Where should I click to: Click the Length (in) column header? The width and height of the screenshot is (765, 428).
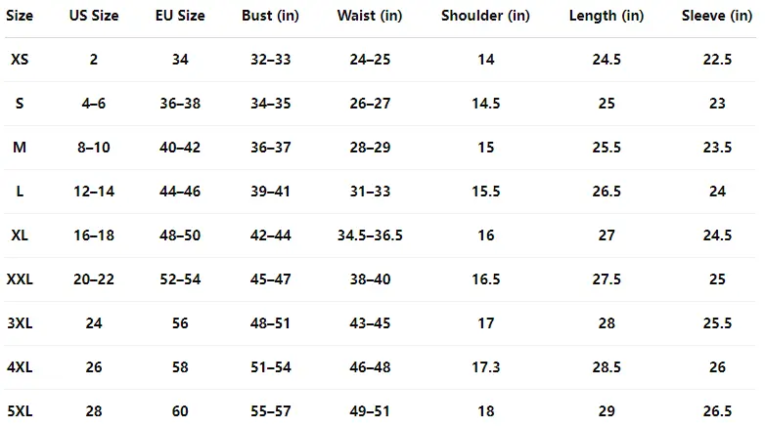(606, 16)
